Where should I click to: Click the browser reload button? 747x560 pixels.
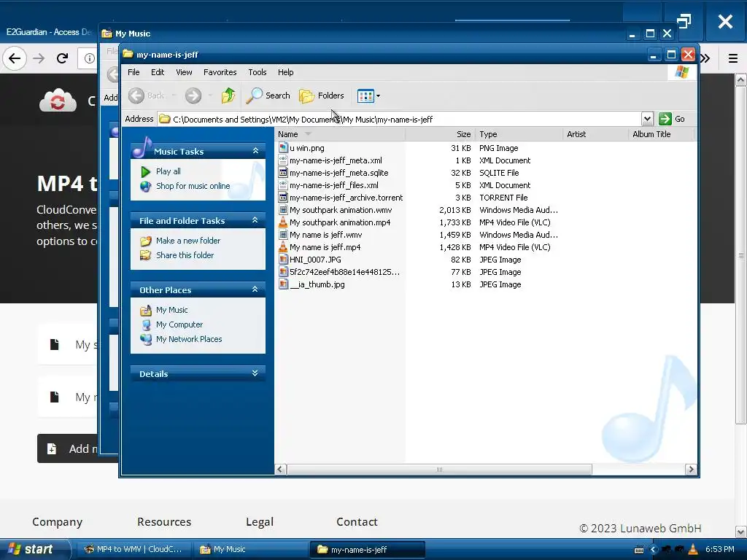[62, 58]
